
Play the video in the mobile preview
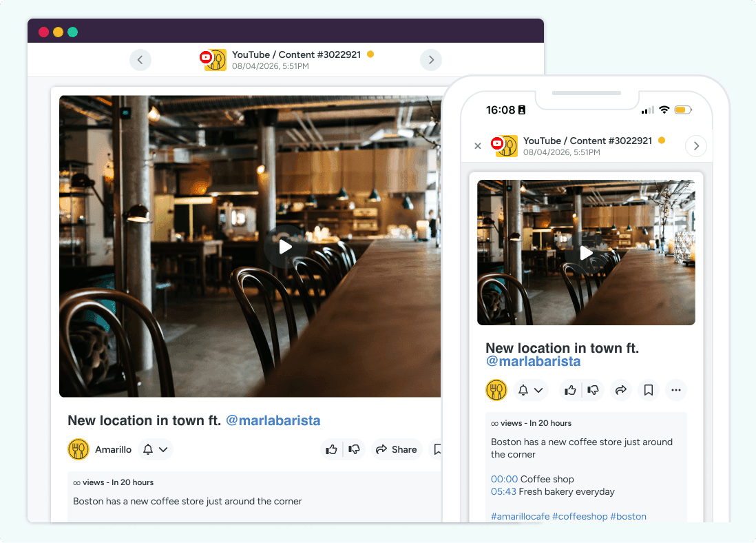coord(586,253)
